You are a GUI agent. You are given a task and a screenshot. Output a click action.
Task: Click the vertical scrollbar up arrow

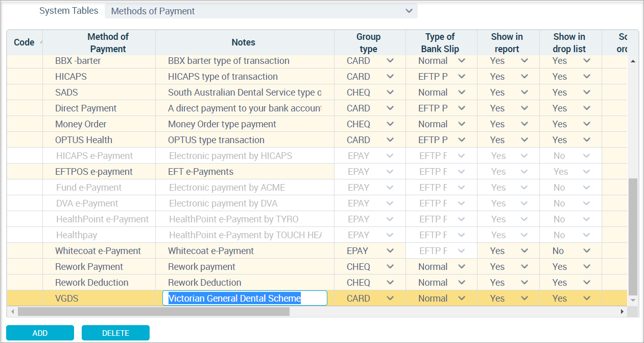633,61
